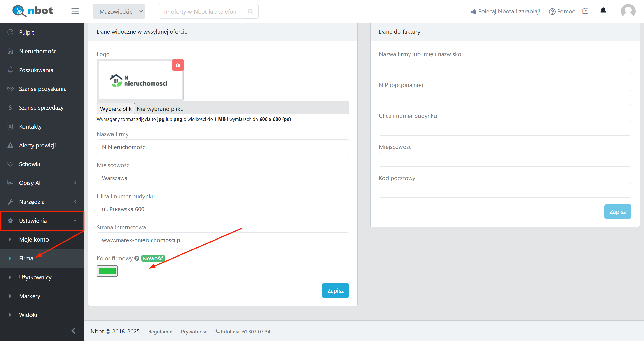Open Użytkownicy submenu item
The height and width of the screenshot is (341, 644).
tap(42, 277)
